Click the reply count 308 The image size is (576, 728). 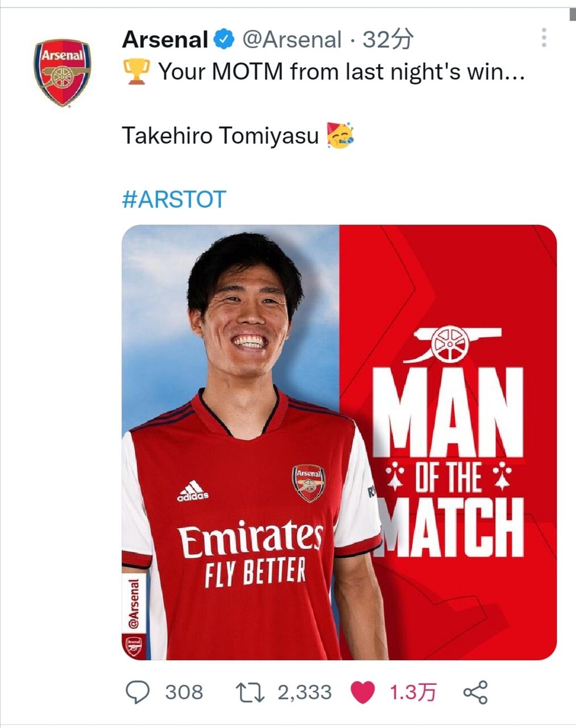(184, 692)
